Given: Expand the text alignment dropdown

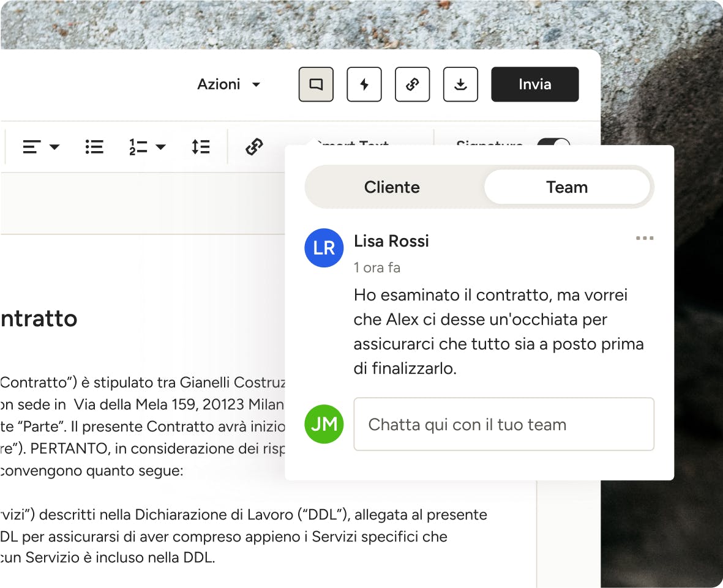Looking at the screenshot, I should pyautogui.click(x=41, y=147).
